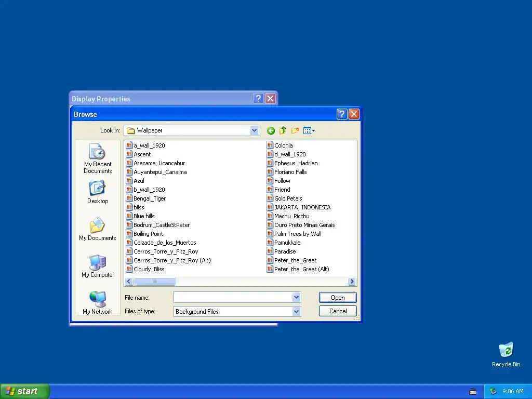This screenshot has width=532, height=399.
Task: Jump to Desktop in places bar
Action: point(98,192)
